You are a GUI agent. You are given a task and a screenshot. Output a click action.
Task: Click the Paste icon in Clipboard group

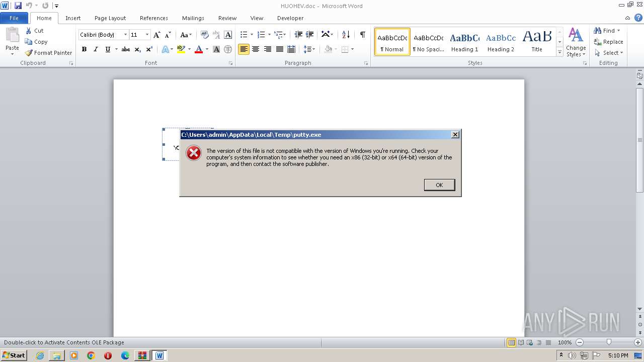coord(12,35)
